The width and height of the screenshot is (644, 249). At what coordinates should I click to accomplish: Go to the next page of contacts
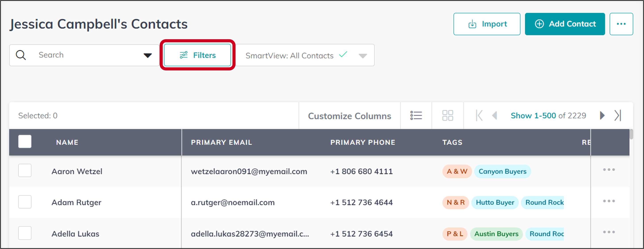pos(602,115)
